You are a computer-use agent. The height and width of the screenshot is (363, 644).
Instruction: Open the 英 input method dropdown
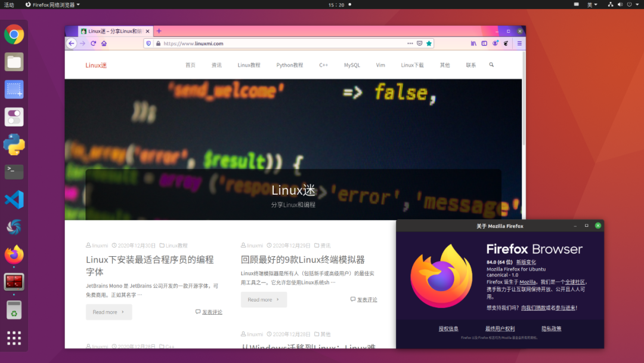coord(592,5)
